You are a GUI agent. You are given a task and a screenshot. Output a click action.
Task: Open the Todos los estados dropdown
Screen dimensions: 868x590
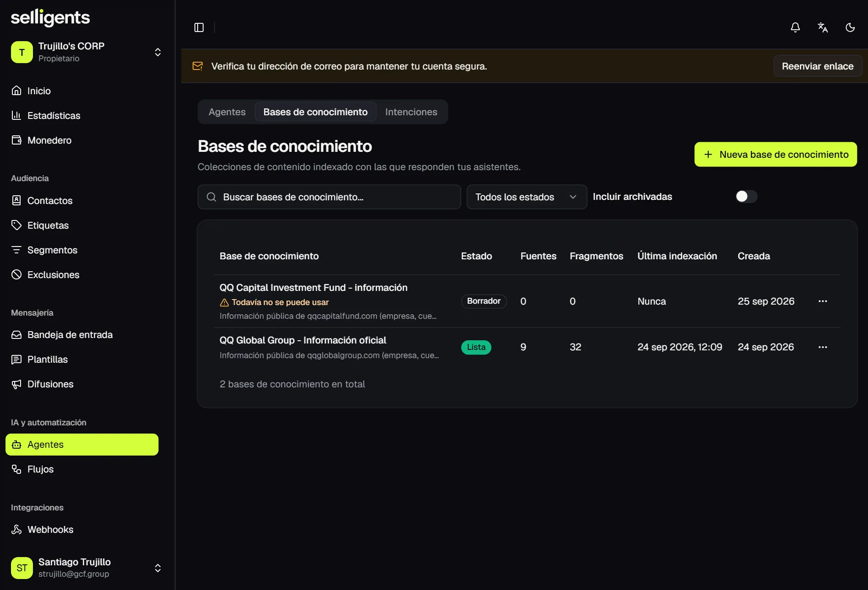coord(527,197)
